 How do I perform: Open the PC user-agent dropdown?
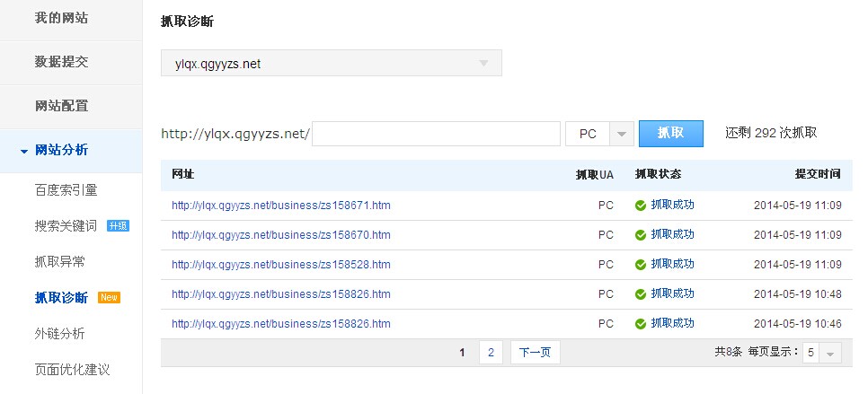click(599, 134)
